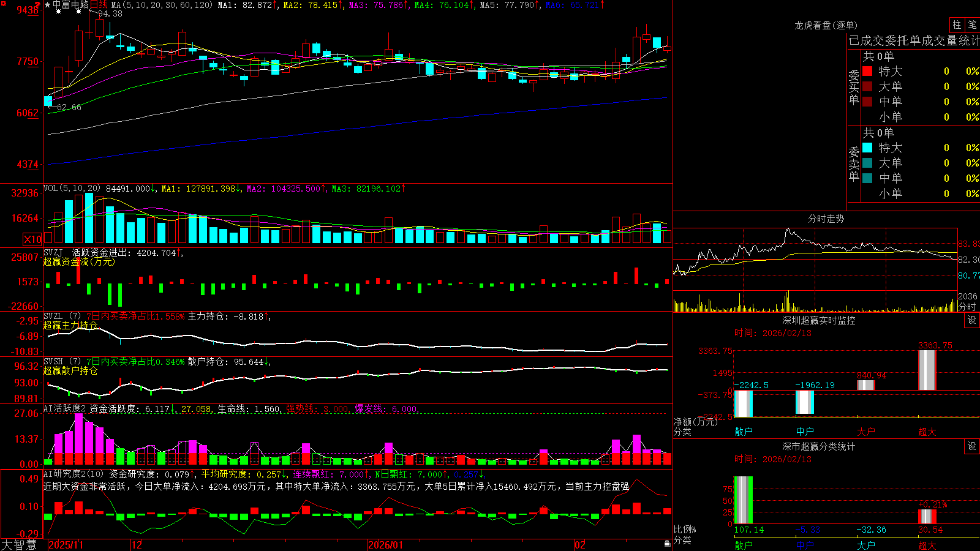The height and width of the screenshot is (551, 980).
Task: Click the MA2: 78.415 value
Action: pyautogui.click(x=311, y=5)
